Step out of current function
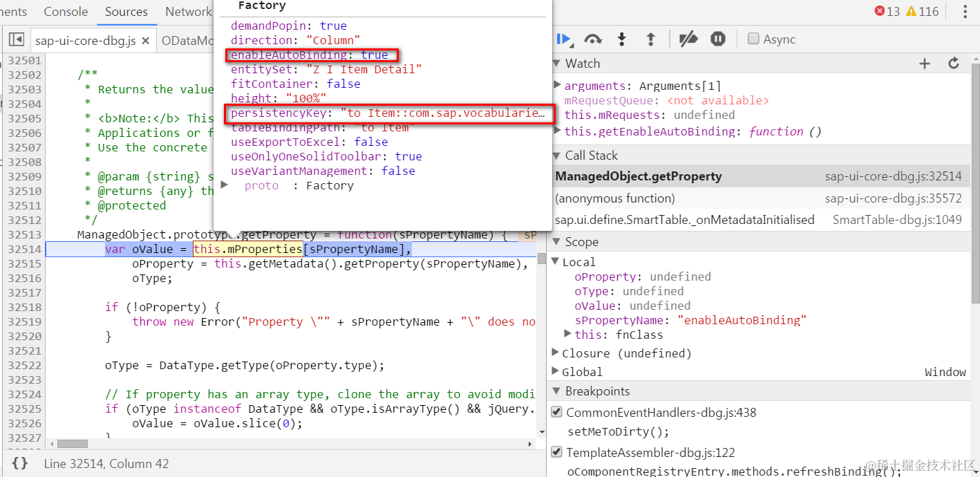 coord(650,39)
